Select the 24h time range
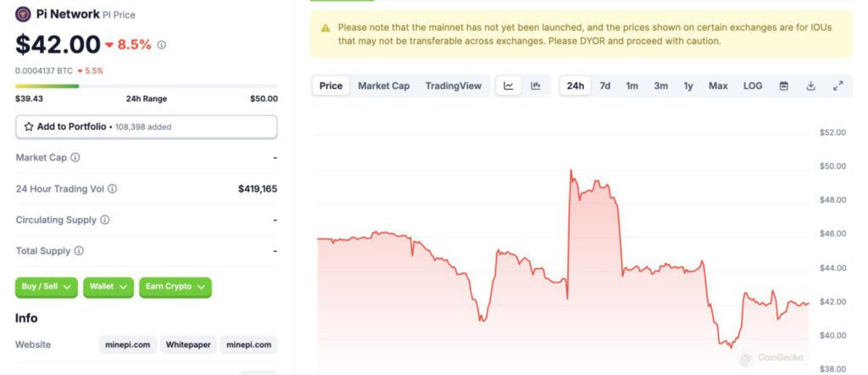 576,86
